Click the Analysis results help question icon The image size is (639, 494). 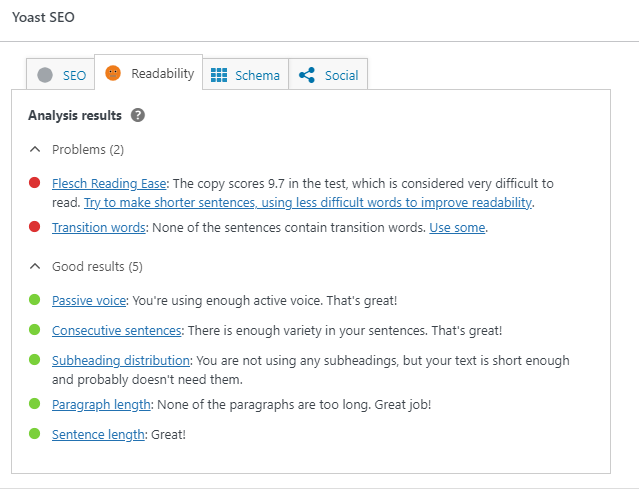138,115
